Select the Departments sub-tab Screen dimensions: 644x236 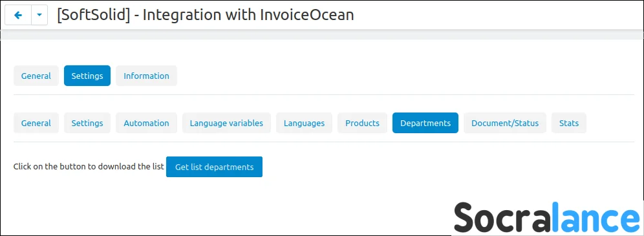pyautogui.click(x=425, y=123)
